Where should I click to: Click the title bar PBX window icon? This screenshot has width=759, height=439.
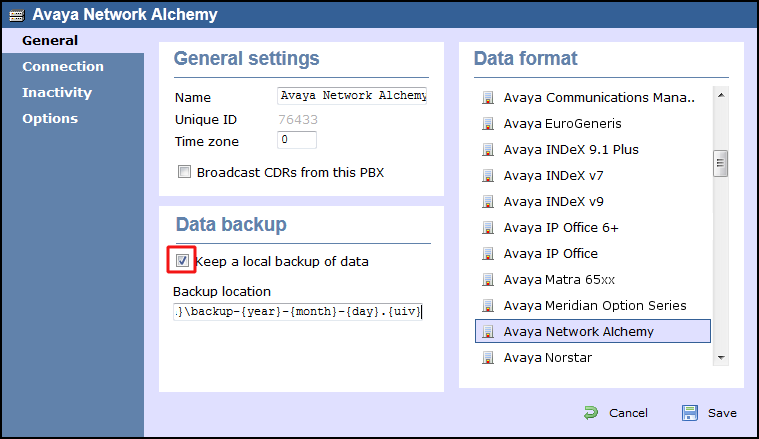pos(17,16)
